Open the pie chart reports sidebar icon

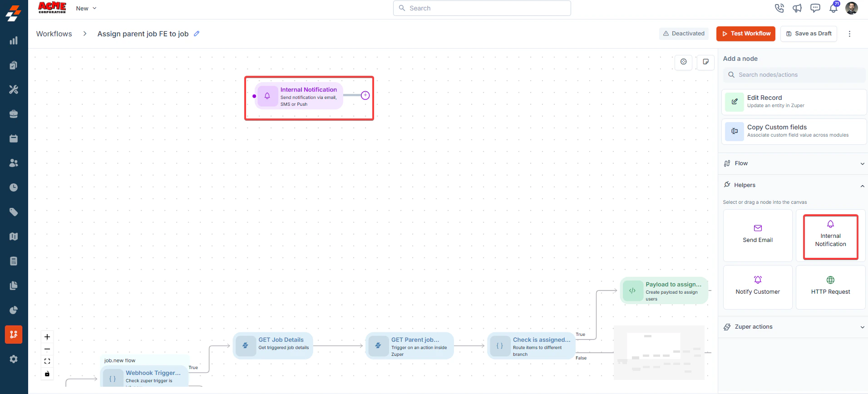pyautogui.click(x=14, y=310)
